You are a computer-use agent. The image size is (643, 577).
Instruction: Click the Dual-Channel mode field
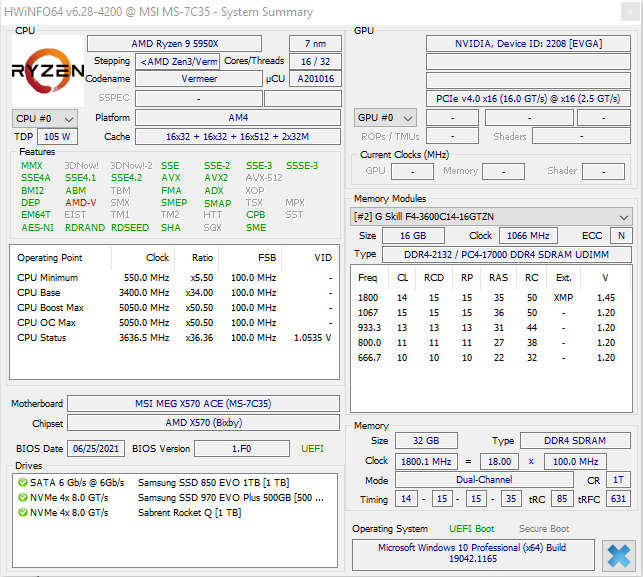pos(484,480)
